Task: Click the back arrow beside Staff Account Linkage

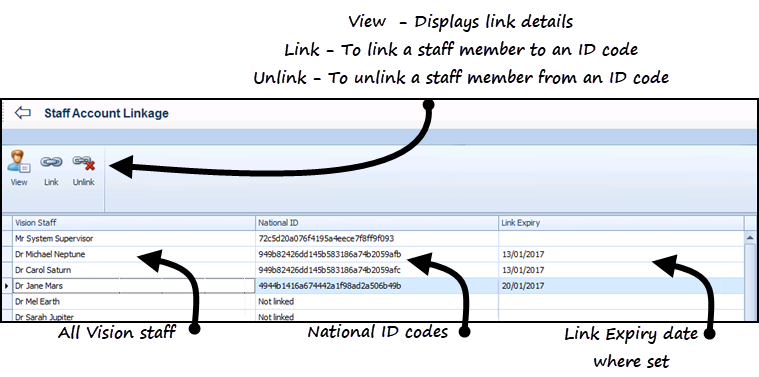Action: click(22, 113)
